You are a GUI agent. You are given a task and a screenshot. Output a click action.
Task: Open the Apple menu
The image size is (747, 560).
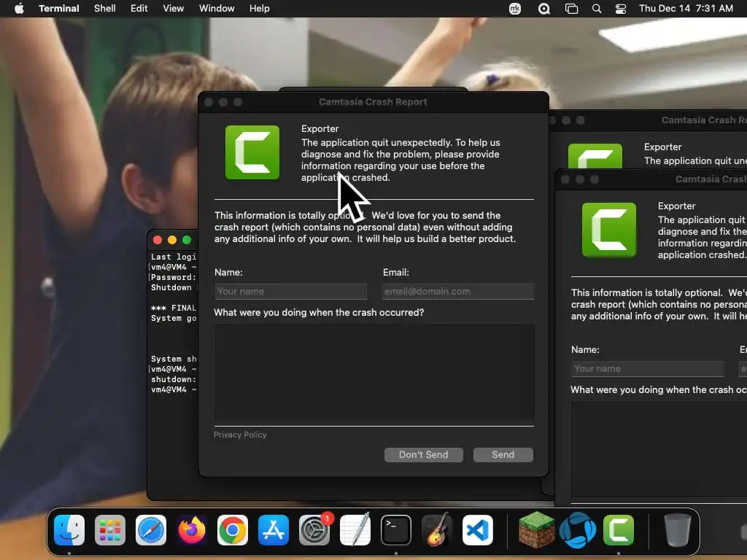click(19, 9)
